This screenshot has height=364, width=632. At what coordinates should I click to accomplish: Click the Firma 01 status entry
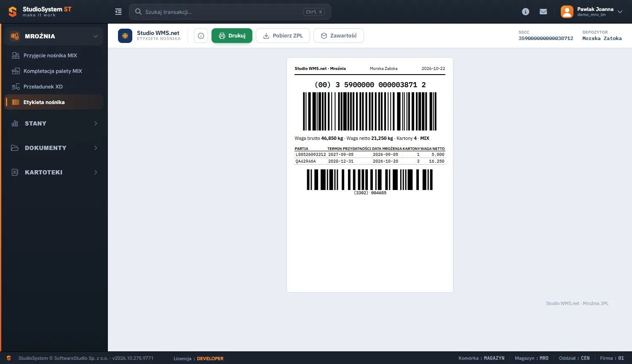[x=612, y=358]
